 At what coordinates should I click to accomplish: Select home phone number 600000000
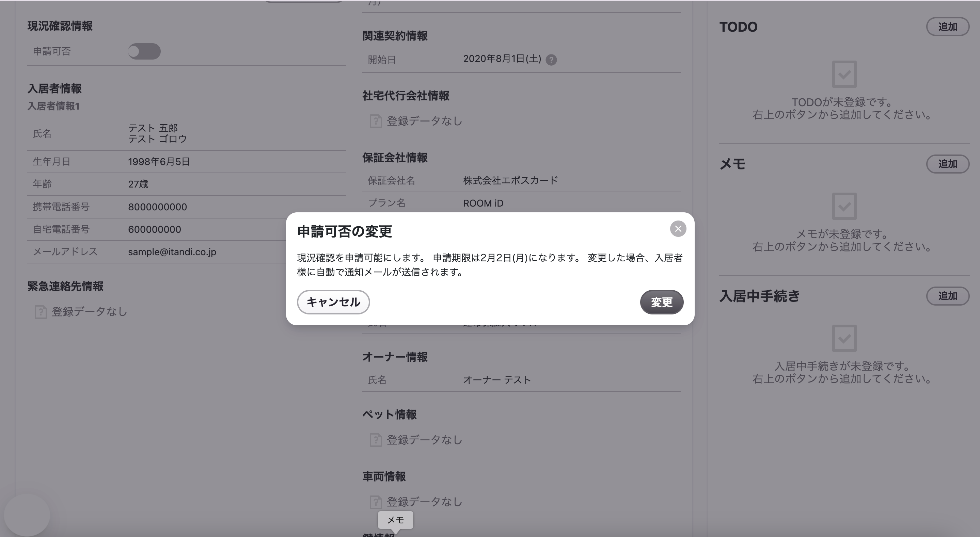[155, 229]
